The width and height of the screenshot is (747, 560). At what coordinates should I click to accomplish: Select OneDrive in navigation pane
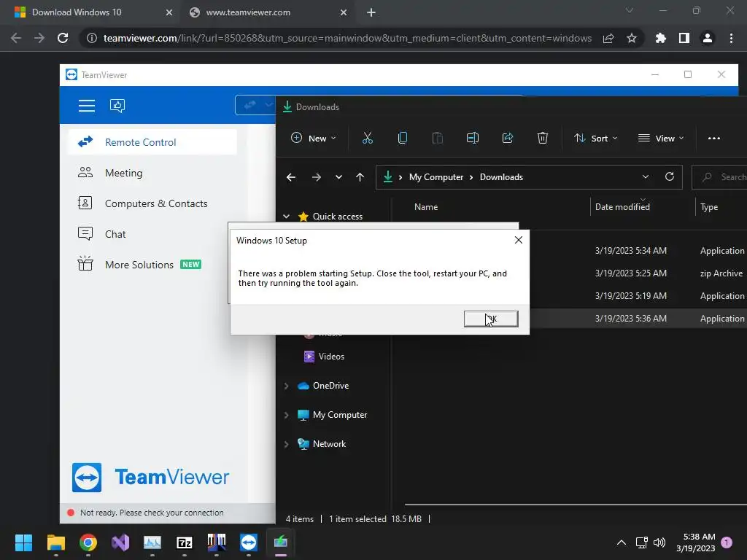(330, 386)
